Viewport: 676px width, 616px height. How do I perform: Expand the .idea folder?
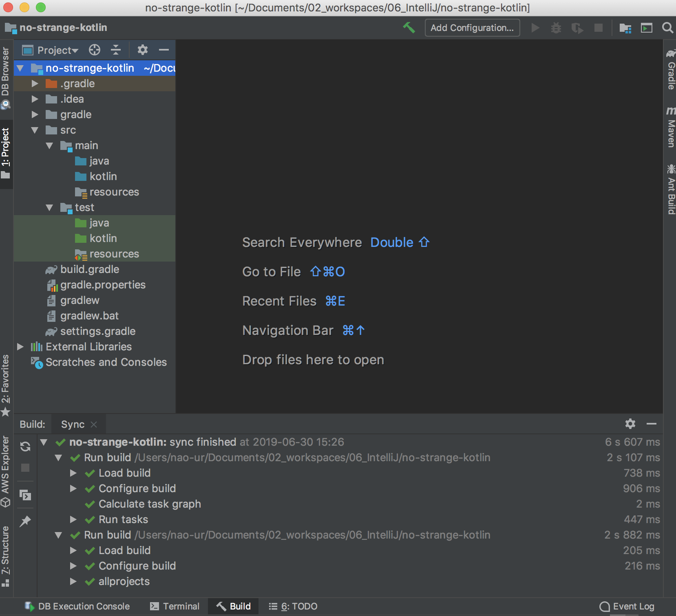click(35, 99)
